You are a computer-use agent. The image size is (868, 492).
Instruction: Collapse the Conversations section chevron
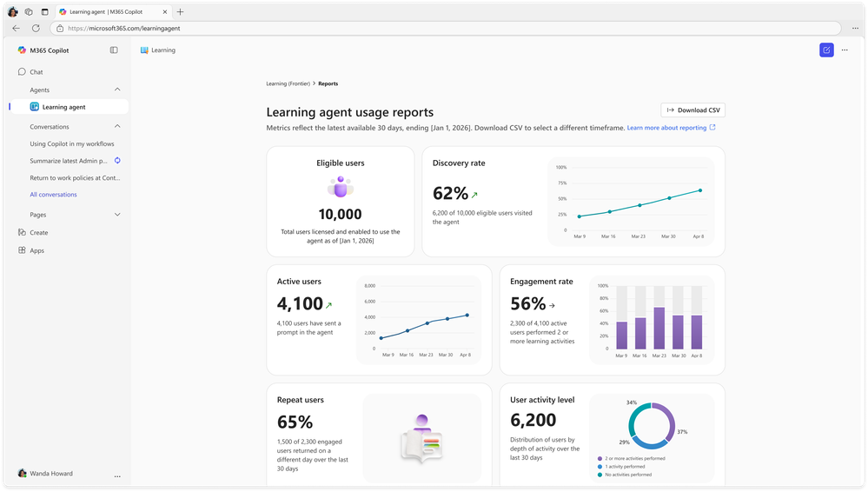pos(117,126)
